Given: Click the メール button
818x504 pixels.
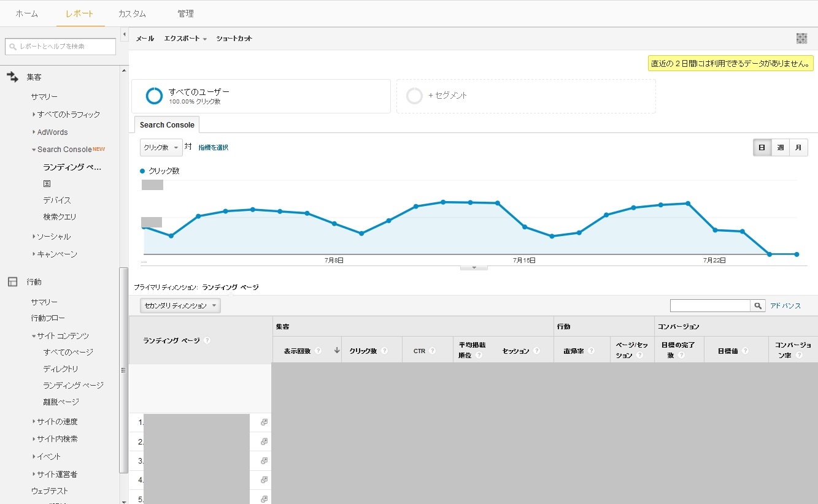Looking at the screenshot, I should click(145, 38).
